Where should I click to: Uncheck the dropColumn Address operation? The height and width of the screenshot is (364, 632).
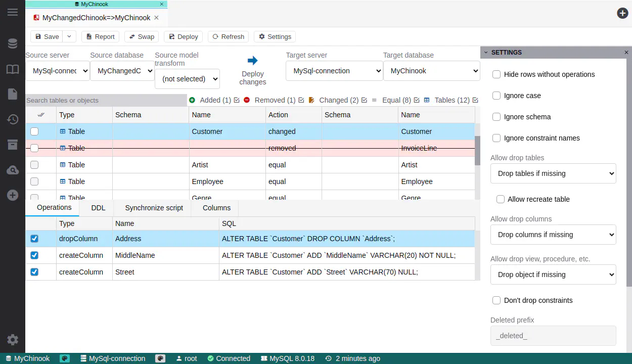tap(34, 239)
